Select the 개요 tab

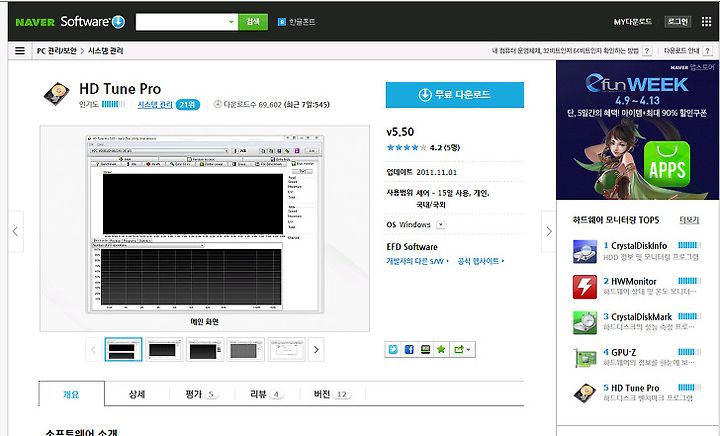(x=71, y=394)
